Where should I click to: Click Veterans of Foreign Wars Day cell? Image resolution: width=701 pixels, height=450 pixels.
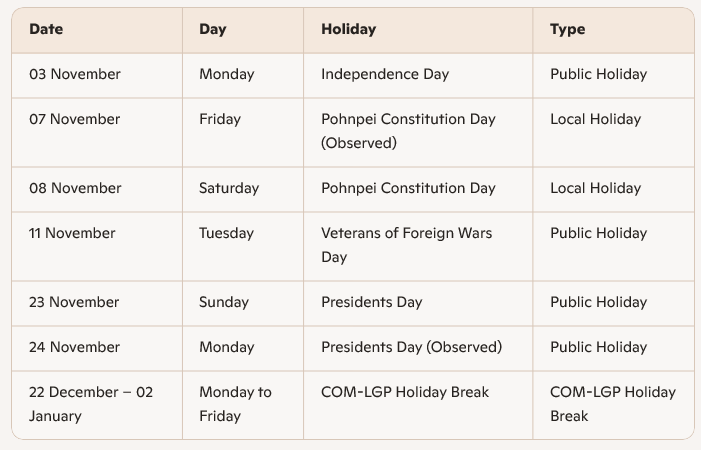tap(406, 245)
